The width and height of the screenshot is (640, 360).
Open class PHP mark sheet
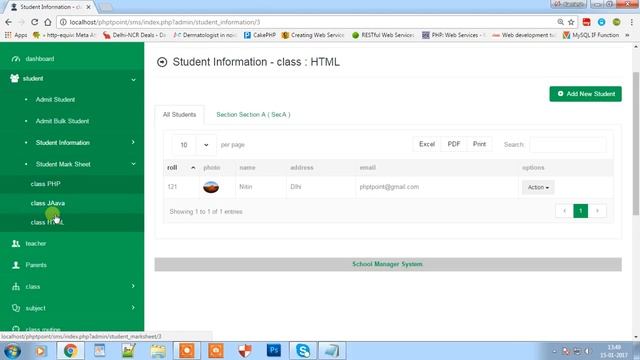click(45, 184)
